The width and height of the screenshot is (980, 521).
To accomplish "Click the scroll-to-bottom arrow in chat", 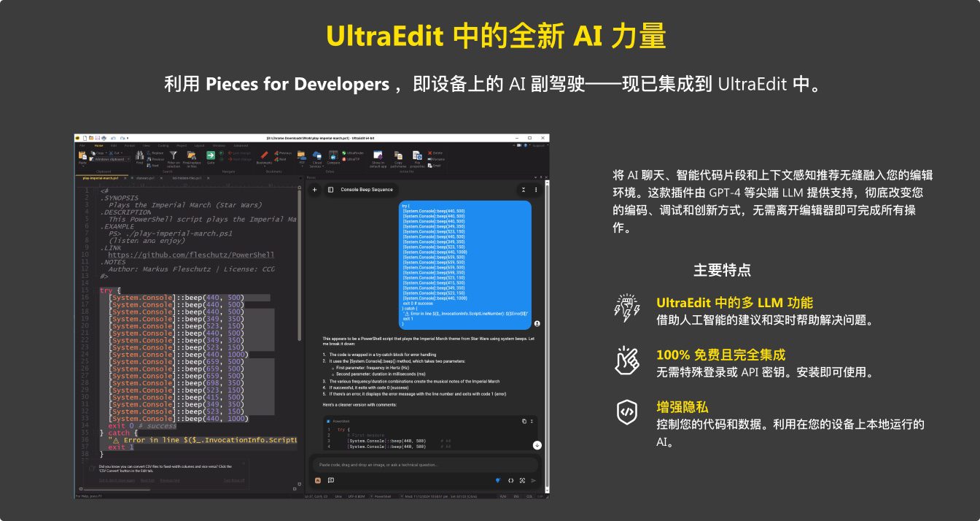I will click(537, 445).
